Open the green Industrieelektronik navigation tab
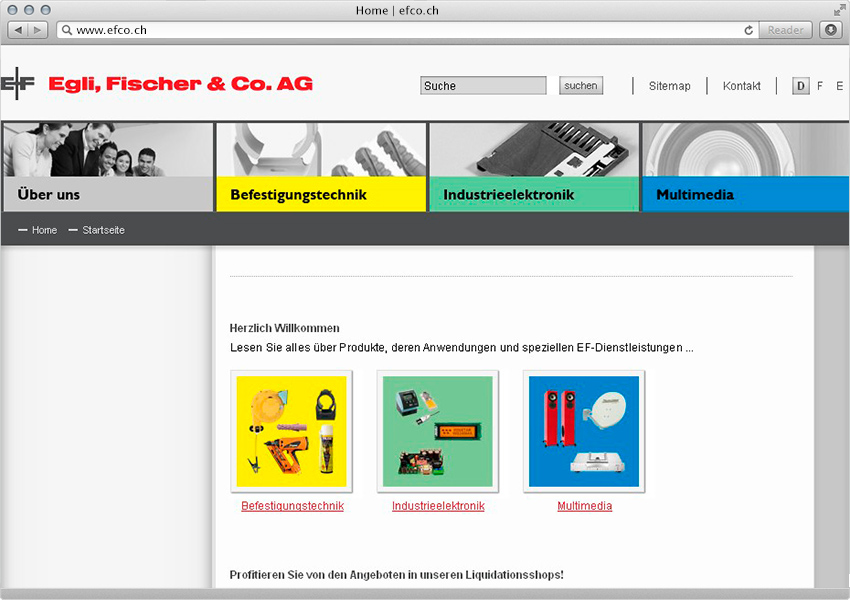Viewport: 850px width, 600px height. pos(534,194)
